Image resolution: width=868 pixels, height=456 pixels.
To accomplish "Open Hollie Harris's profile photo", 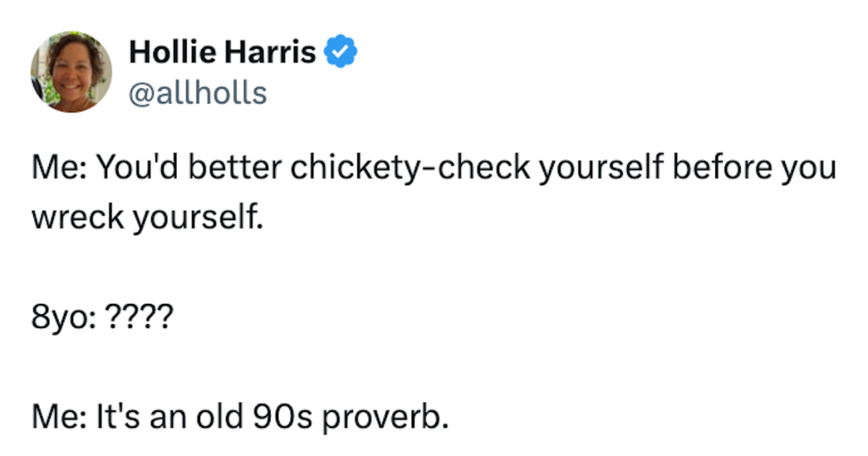I will coord(72,72).
